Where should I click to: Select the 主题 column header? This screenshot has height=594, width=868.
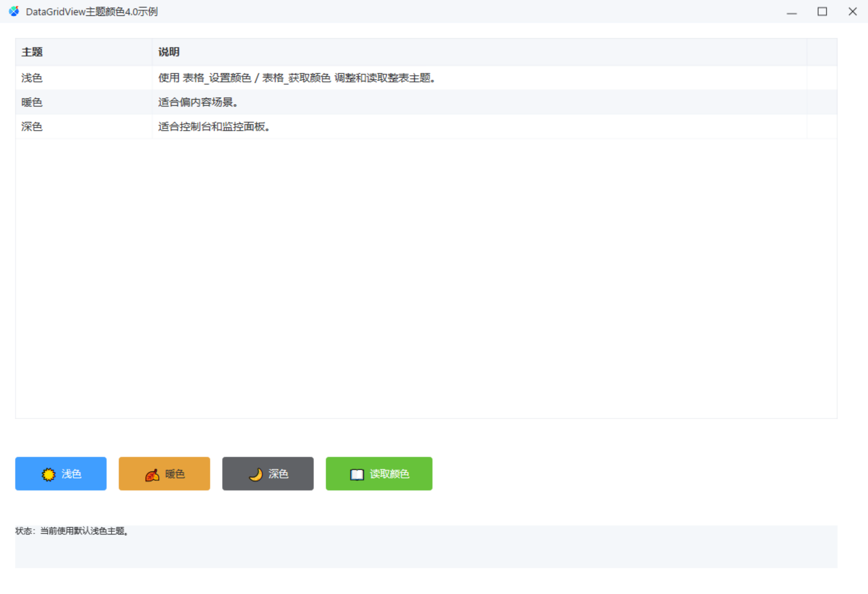coord(84,52)
